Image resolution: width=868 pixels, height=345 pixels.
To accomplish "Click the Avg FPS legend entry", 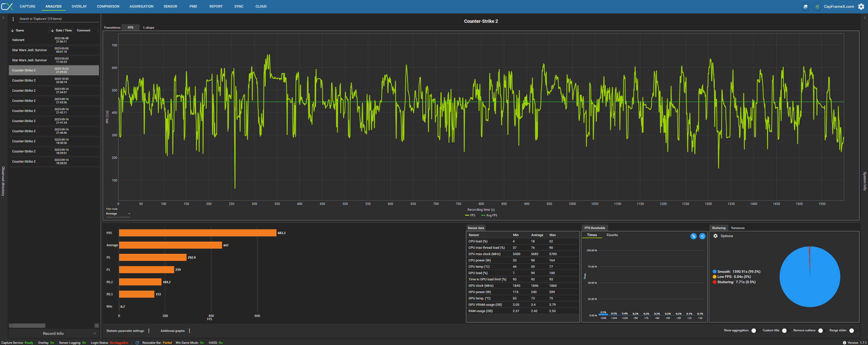I will click(x=489, y=215).
